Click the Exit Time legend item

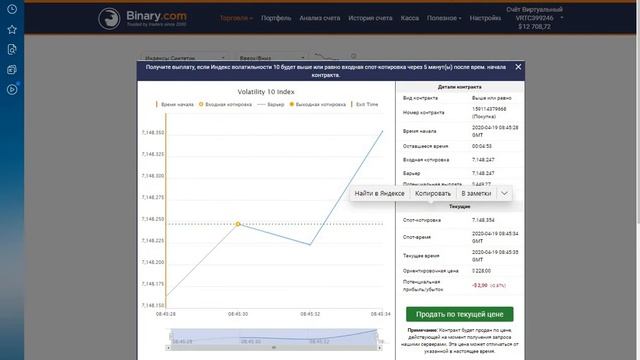pyautogui.click(x=364, y=104)
